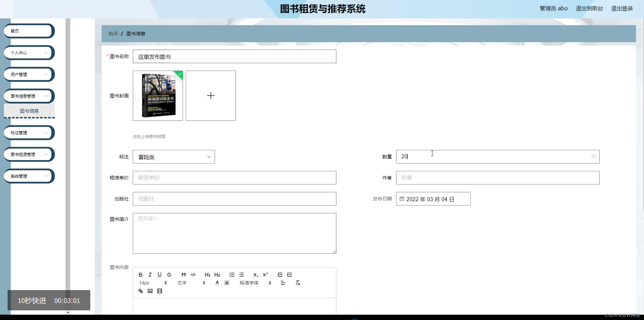Viewport: 644px width, 320px height.
Task: Select 图书信息 in the sidebar
Action: pos(29,111)
